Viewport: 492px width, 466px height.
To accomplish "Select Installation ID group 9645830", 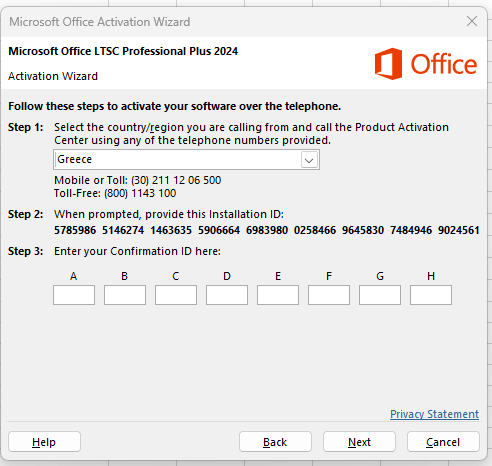I will point(363,230).
